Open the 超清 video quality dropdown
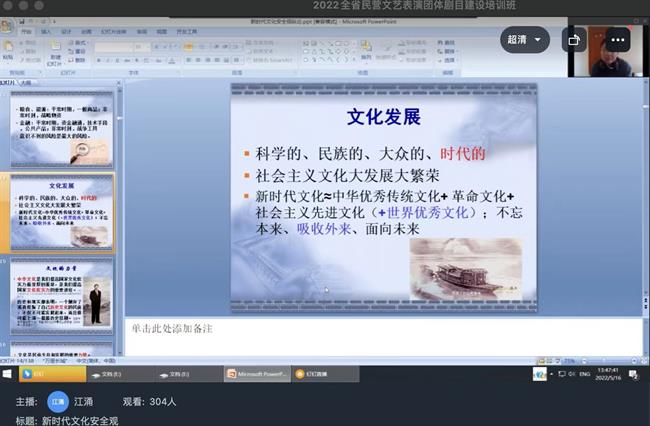650x426 pixels. coord(525,40)
